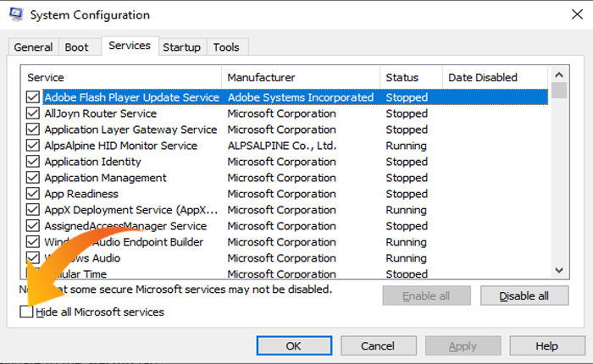
Task: Switch to the Startup tab
Action: (x=181, y=47)
